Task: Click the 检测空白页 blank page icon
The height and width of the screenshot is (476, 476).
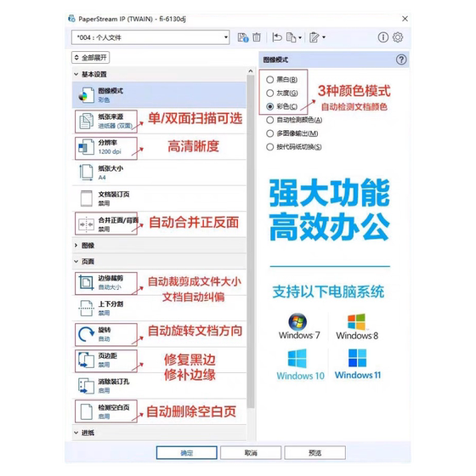Action: click(x=87, y=412)
